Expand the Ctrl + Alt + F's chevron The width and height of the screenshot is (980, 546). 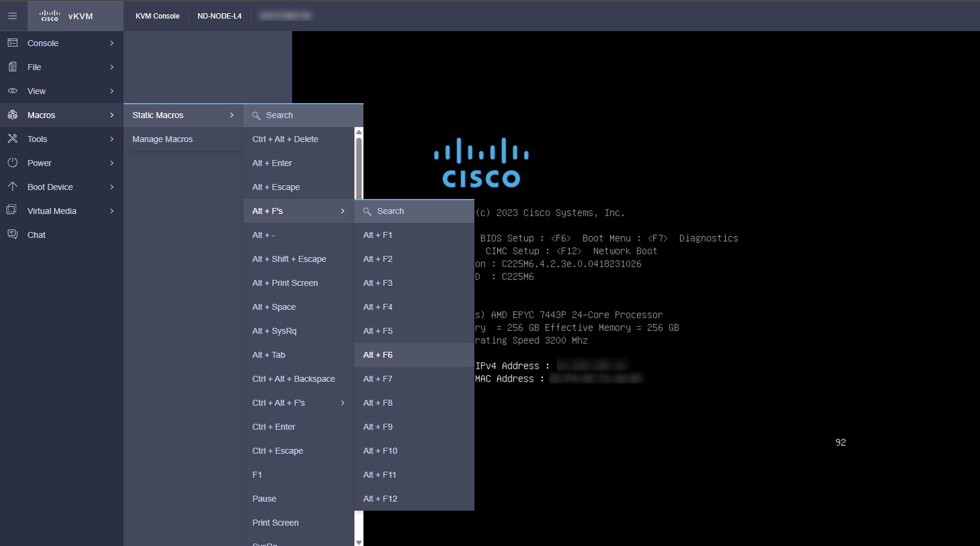[x=342, y=403]
